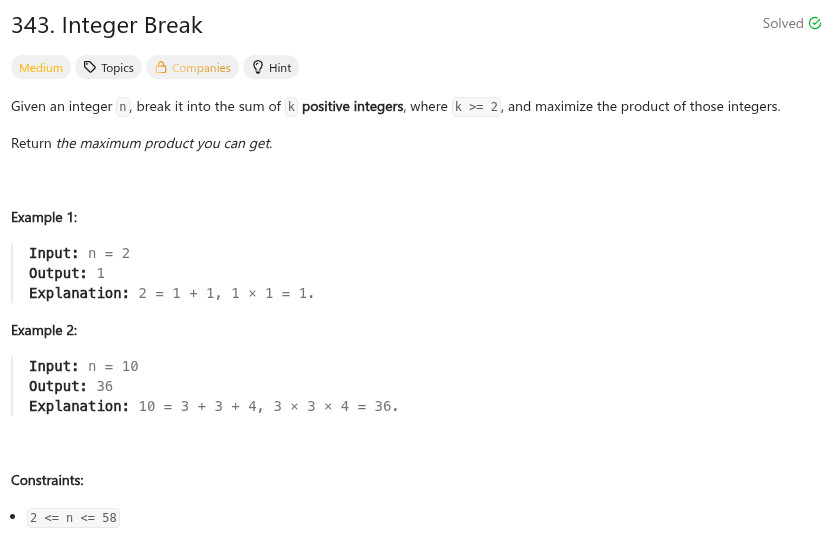Click the "2 <= n <= 58" constraint
This screenshot has height=549, width=834.
[73, 518]
